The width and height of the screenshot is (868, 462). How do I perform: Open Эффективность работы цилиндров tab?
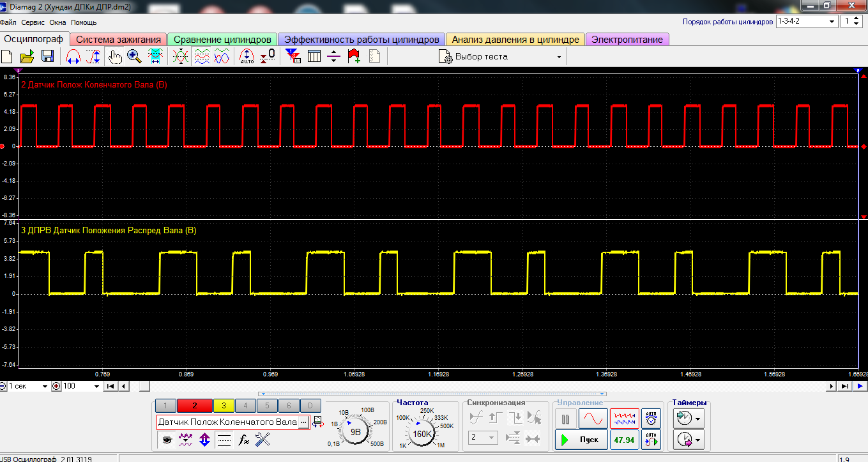[362, 40]
